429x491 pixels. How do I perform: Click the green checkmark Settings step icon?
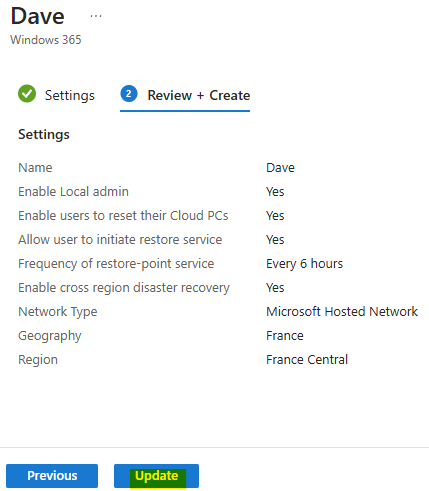tap(27, 94)
